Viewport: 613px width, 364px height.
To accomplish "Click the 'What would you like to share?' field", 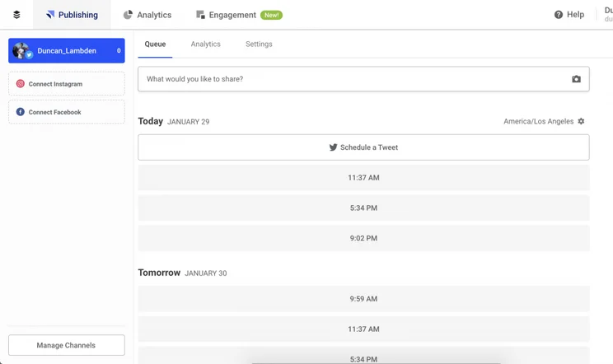I will point(363,79).
